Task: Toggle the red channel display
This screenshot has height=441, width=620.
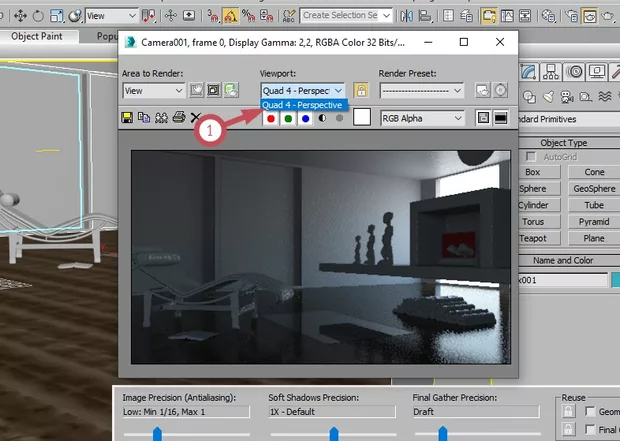Action: pos(271,118)
